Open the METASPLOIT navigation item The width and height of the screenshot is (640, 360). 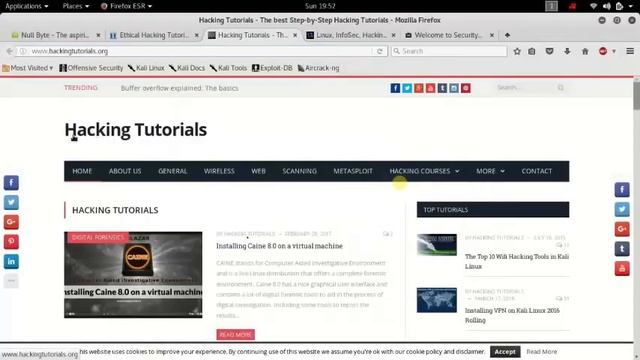click(353, 171)
